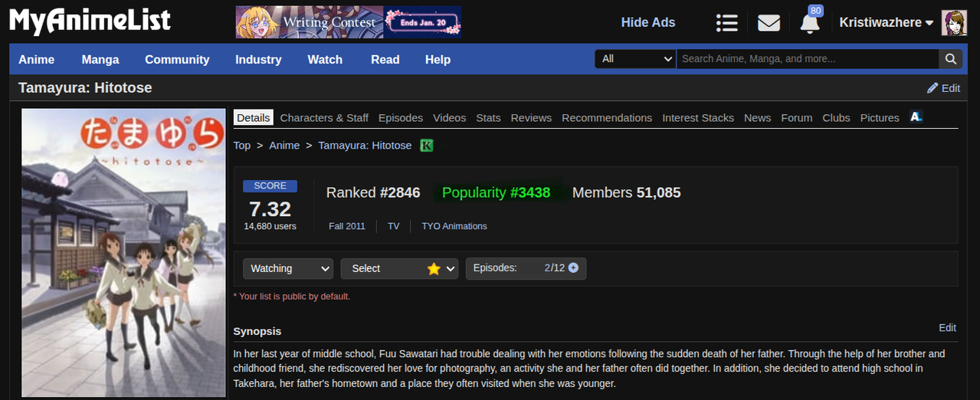Open the Watching status dropdown
The height and width of the screenshot is (400, 980).
288,268
